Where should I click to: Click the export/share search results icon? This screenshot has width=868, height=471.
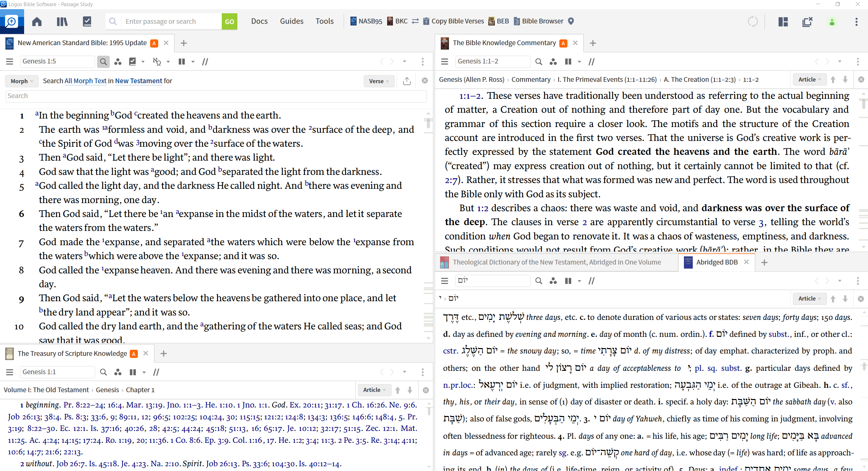click(x=407, y=81)
